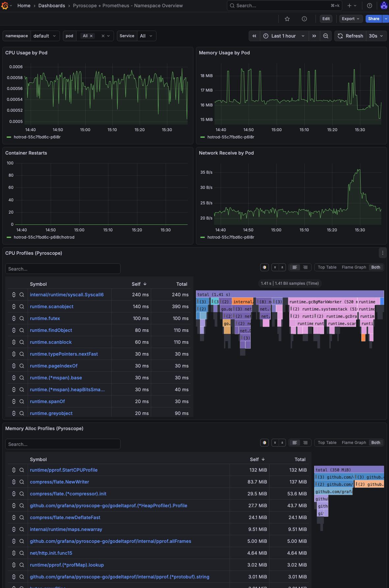
Task: Open the Export dropdown
Action: coord(351,19)
